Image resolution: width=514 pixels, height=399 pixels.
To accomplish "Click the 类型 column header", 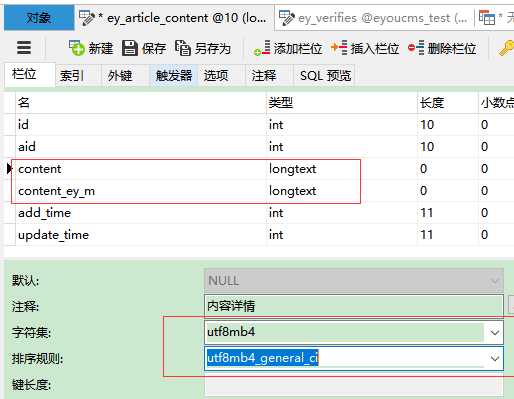I will click(342, 103).
